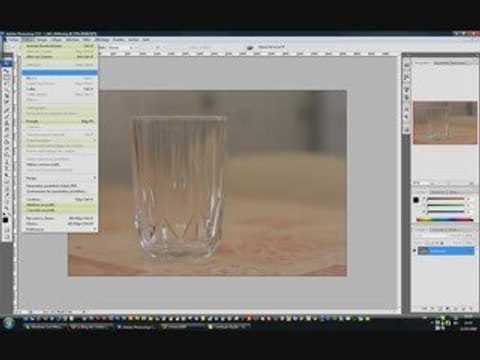Click the add layer style icon
Image resolution: width=480 pixels, height=360 pixels.
point(432,308)
